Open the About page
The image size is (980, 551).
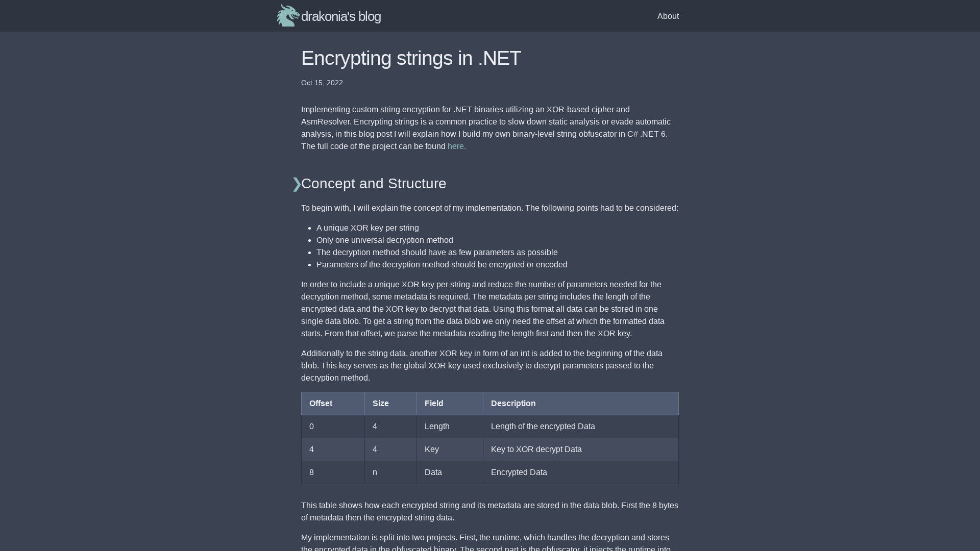click(x=668, y=16)
